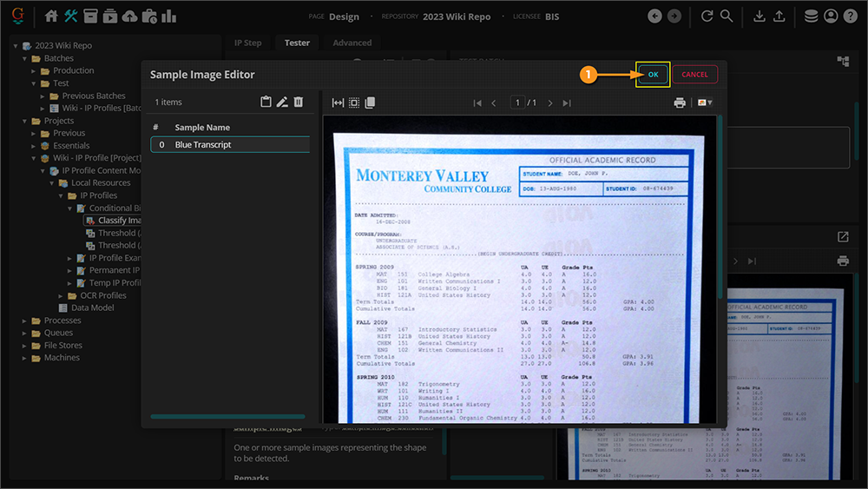This screenshot has width=868, height=489.
Task: Open the Home page icon
Action: (51, 17)
